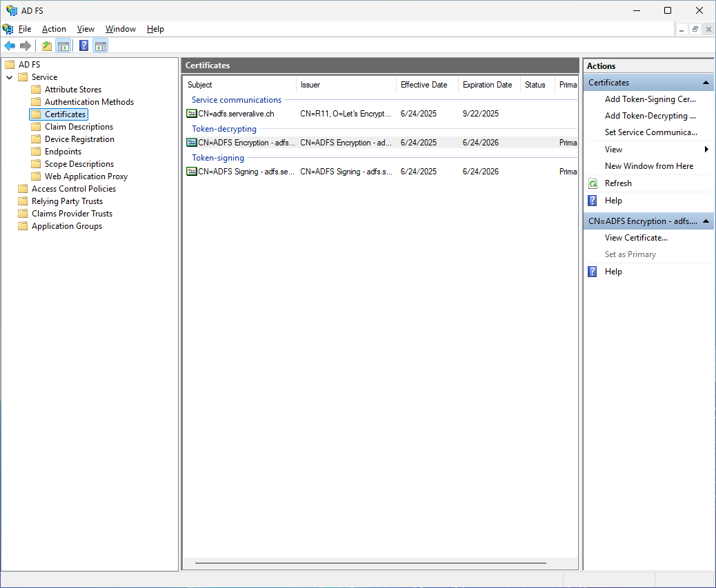The width and height of the screenshot is (716, 588).
Task: Click the folder icon beside Relying Party Trusts
Action: pos(23,201)
